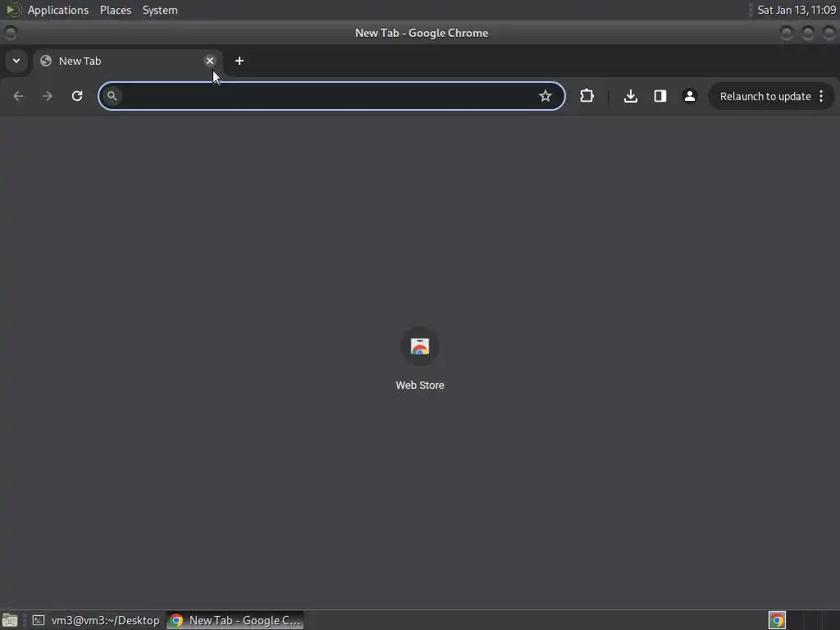
Task: Click the forward navigation arrow
Action: pos(47,96)
